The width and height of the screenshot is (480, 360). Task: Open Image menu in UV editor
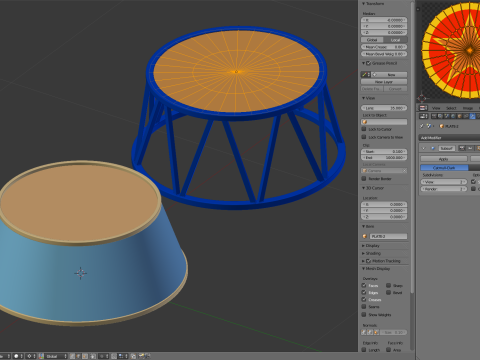point(468,108)
